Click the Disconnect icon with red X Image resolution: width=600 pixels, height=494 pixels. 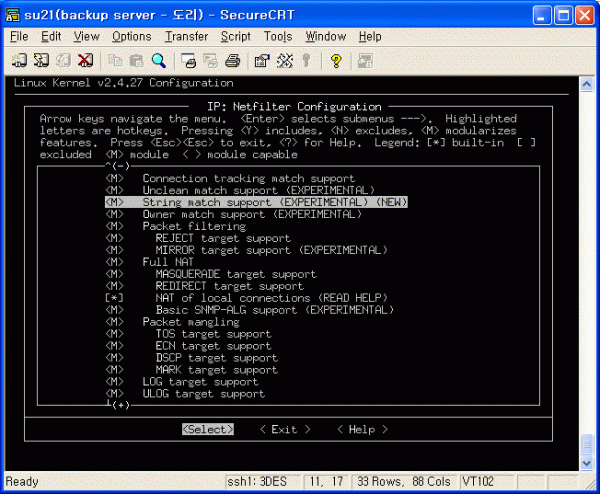point(85,60)
